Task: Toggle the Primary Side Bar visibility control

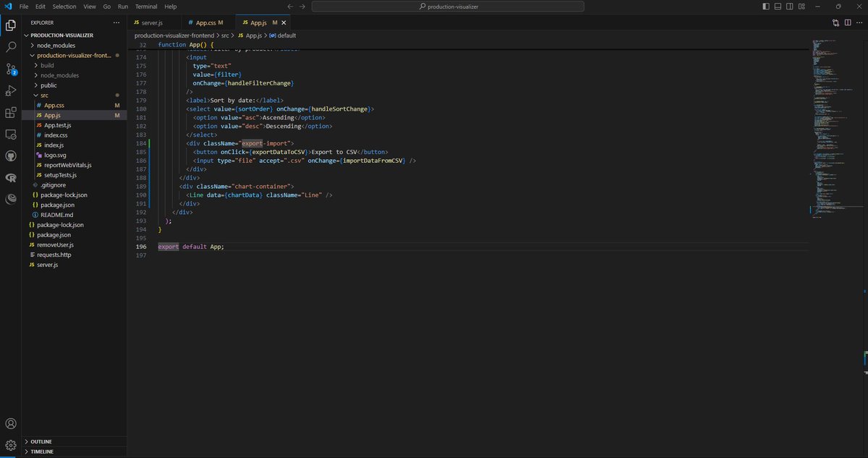Action: tap(766, 6)
